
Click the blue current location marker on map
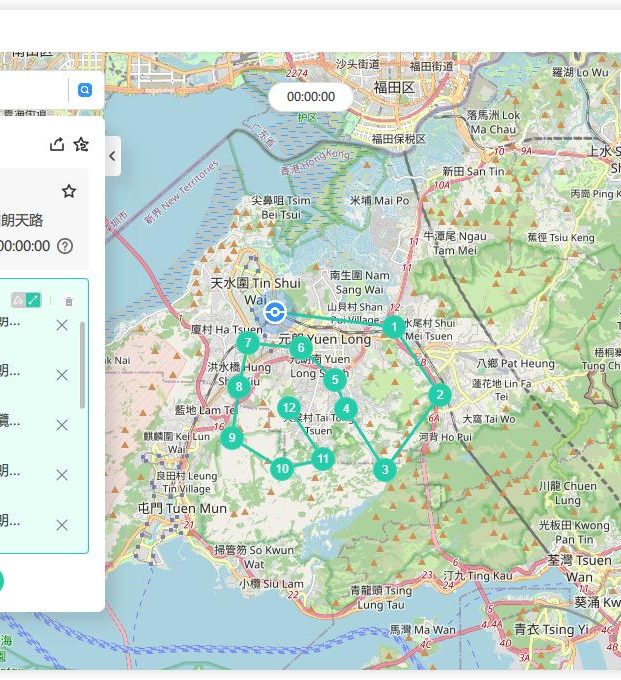click(274, 312)
